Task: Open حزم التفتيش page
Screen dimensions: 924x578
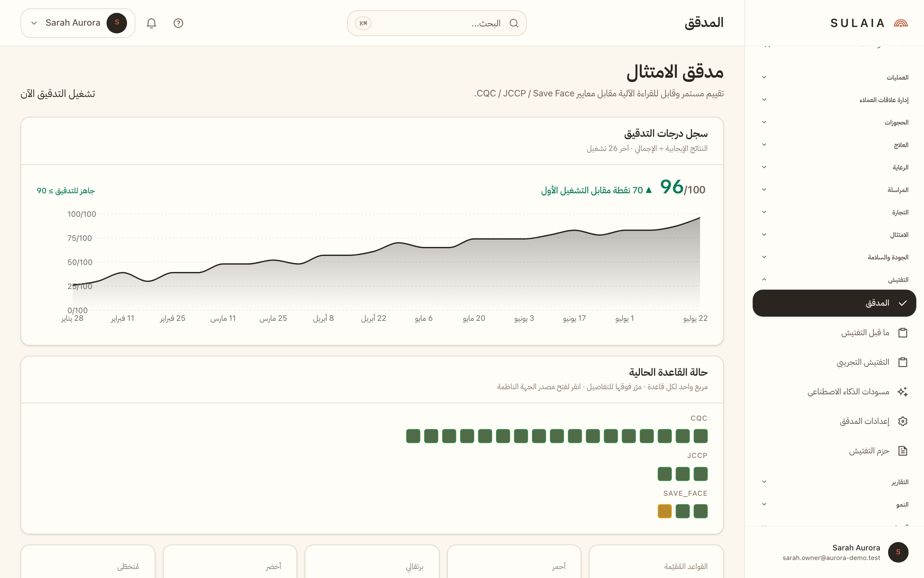Action: (834, 451)
